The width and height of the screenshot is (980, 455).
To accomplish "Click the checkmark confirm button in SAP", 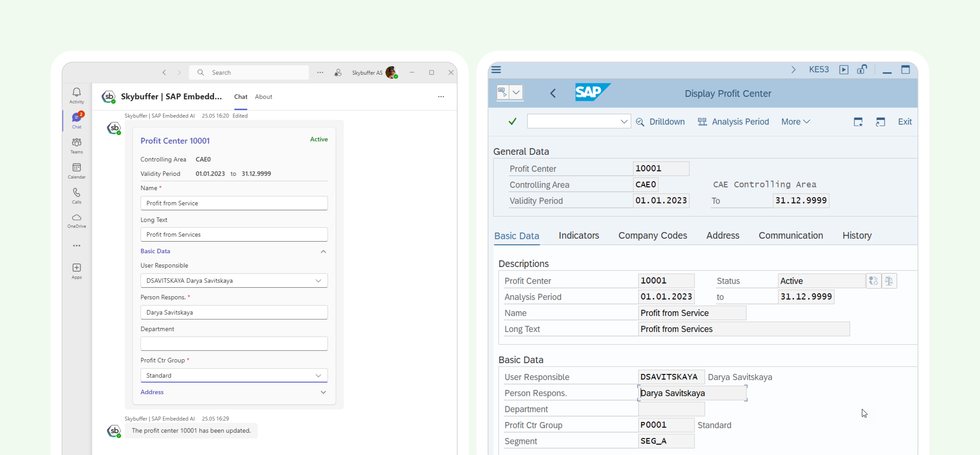I will pyautogui.click(x=512, y=121).
